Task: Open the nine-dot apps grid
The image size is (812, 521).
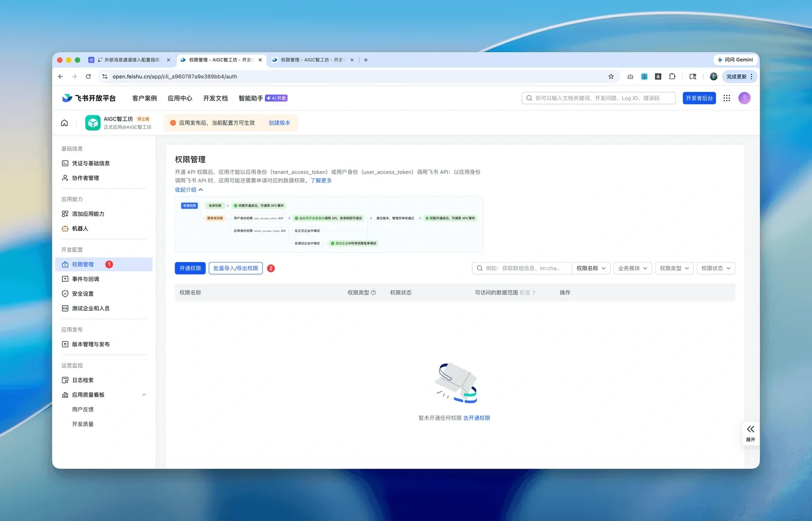Action: [x=727, y=98]
